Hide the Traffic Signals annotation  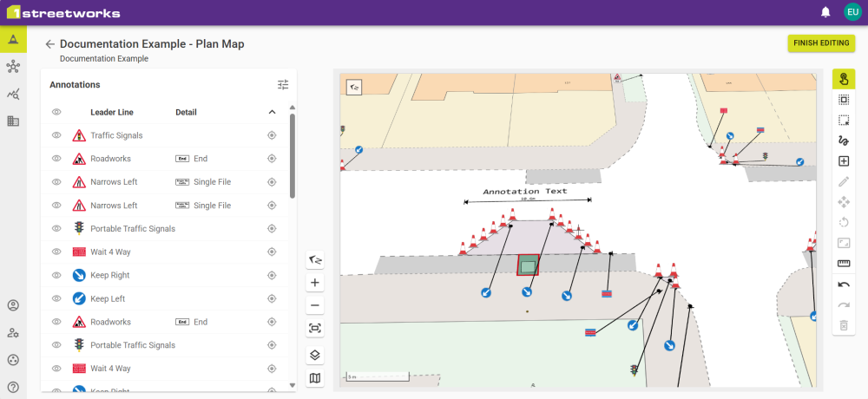(x=56, y=135)
